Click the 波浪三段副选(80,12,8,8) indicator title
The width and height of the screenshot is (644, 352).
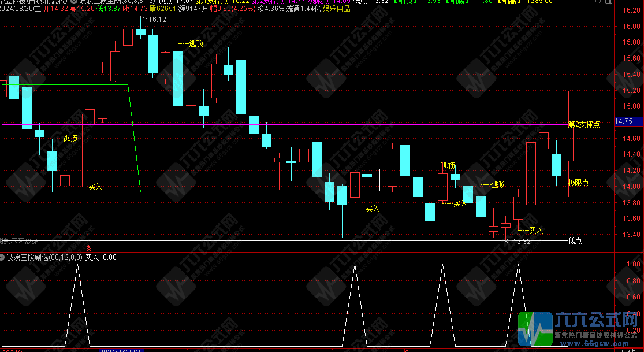(x=44, y=257)
